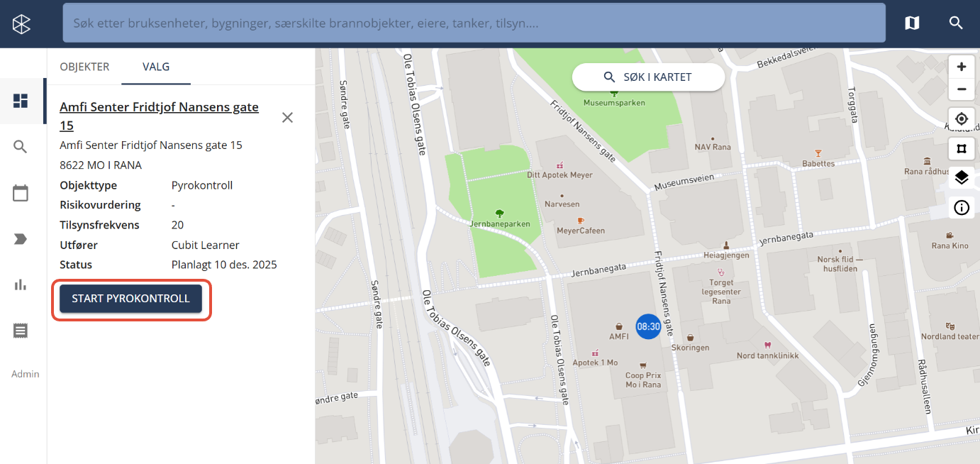
Task: Click the magnifier icon in the header
Action: [956, 23]
